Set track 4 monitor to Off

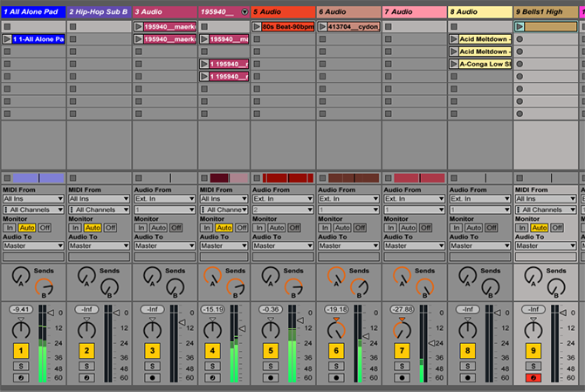(x=242, y=228)
